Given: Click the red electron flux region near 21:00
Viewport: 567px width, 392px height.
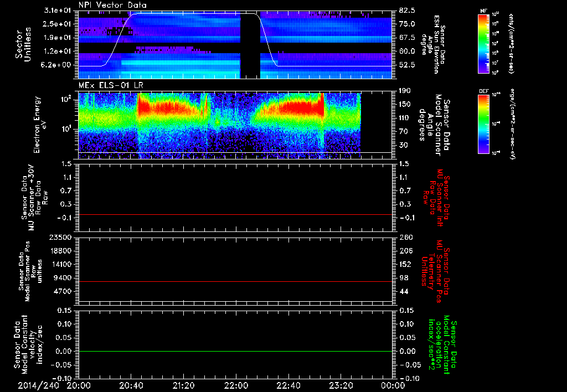Looking at the screenshot, I should [x=168, y=108].
